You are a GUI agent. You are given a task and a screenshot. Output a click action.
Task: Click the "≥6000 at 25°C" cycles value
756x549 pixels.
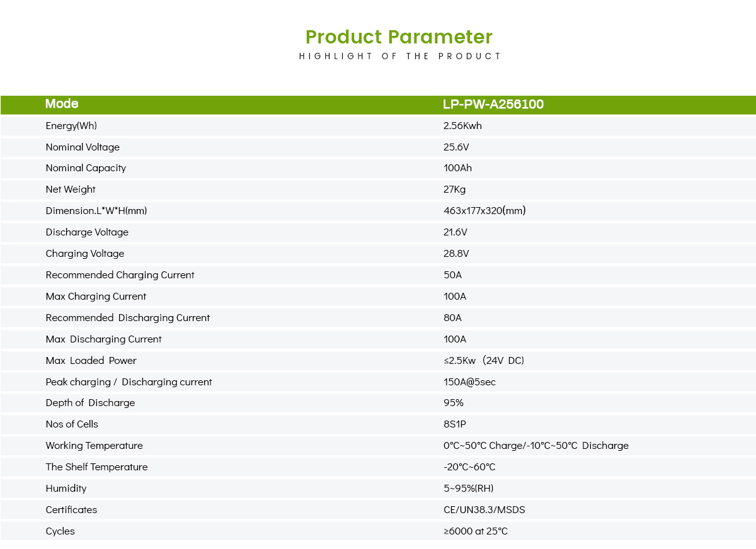(475, 531)
